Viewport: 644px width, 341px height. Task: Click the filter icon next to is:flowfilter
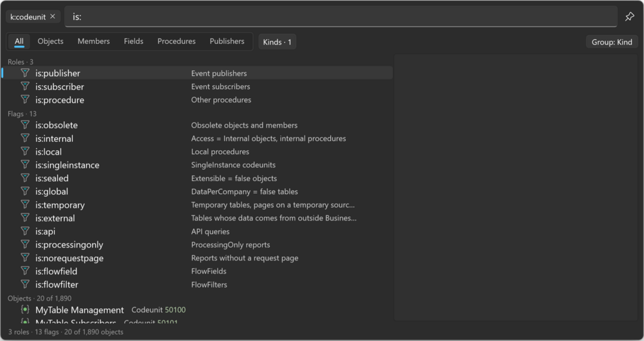pyautogui.click(x=25, y=284)
